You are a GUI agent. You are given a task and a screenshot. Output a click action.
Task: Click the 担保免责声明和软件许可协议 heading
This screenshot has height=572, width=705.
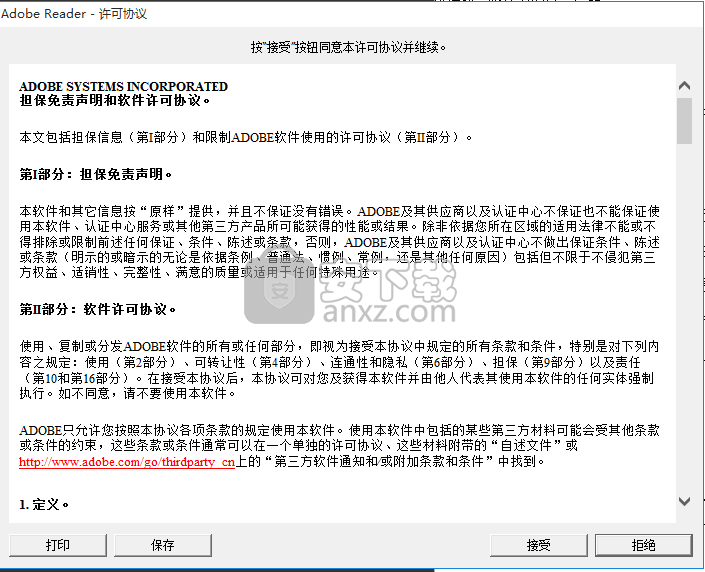[115, 100]
